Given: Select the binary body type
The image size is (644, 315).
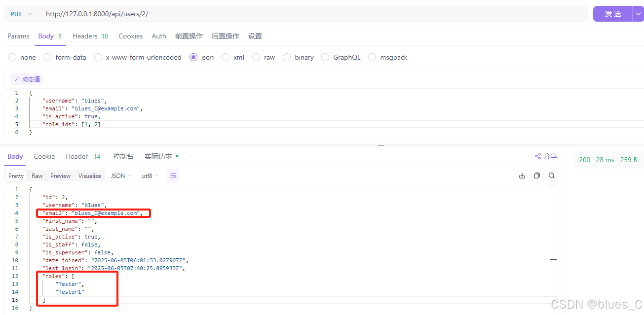Looking at the screenshot, I should [298, 57].
